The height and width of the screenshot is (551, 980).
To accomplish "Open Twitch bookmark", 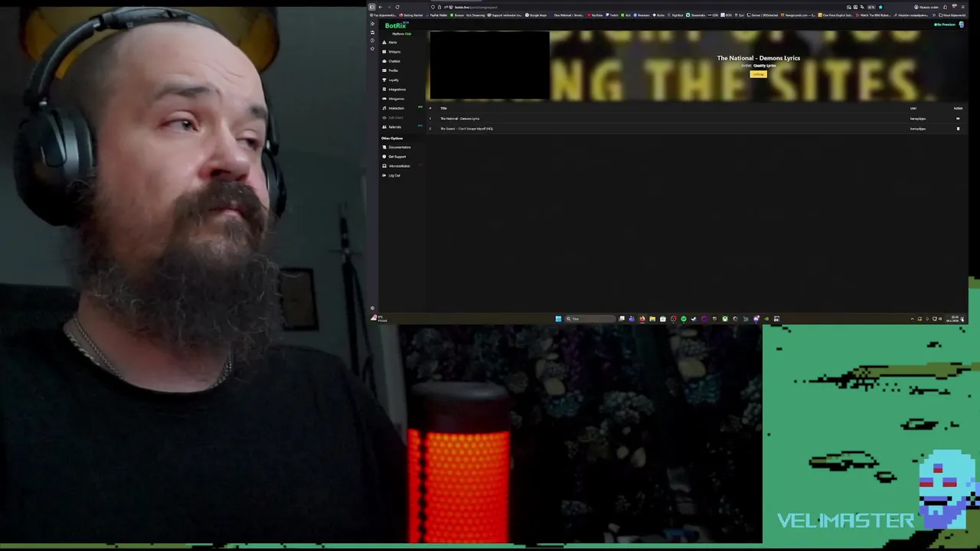I will click(612, 15).
